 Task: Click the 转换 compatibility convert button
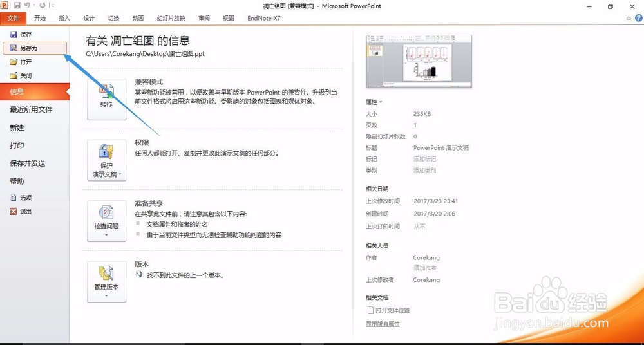(106, 99)
